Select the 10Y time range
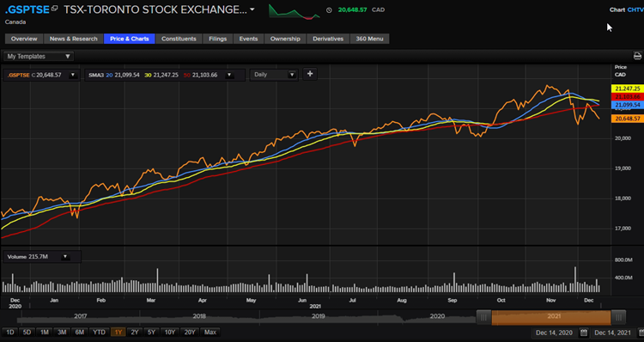Image resolution: width=644 pixels, height=342 pixels. click(x=170, y=333)
